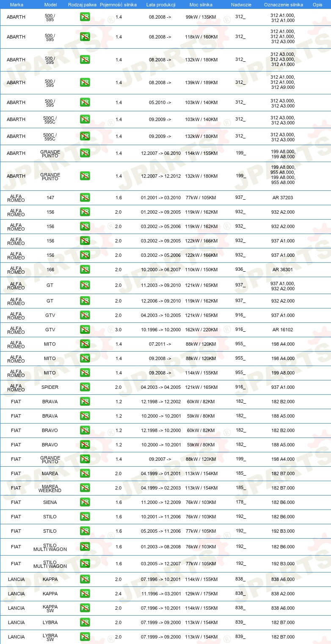331x644 pixels.
Task: Click the production years 01.2003 -> 08.2008
Action: pyautogui.click(x=161, y=547)
